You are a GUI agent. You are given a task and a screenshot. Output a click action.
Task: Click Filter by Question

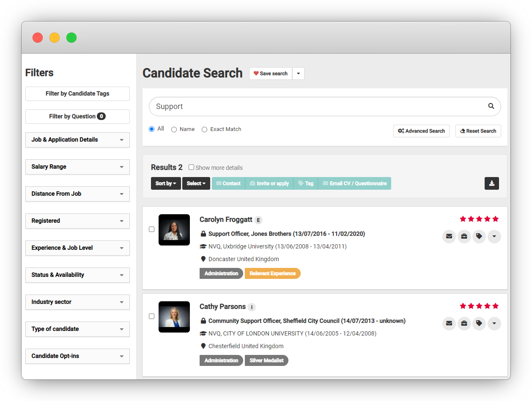[x=77, y=116]
